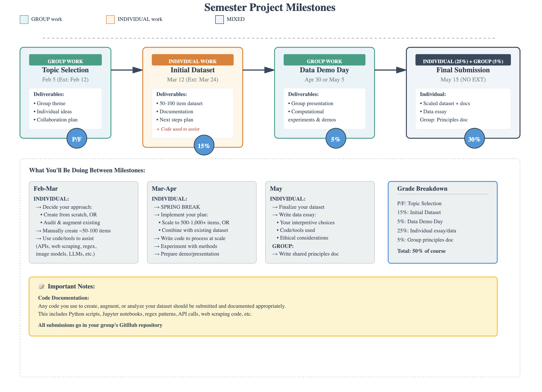Click arrow between Initial Dataset and Demo Day
Image resolution: width=542 pixels, height=392 pixels.
pos(259,70)
